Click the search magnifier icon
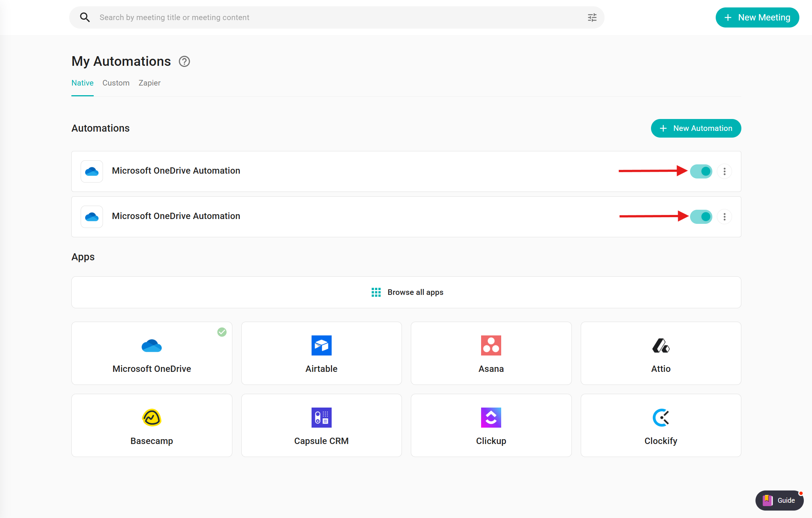The height and width of the screenshot is (518, 812). [85, 17]
